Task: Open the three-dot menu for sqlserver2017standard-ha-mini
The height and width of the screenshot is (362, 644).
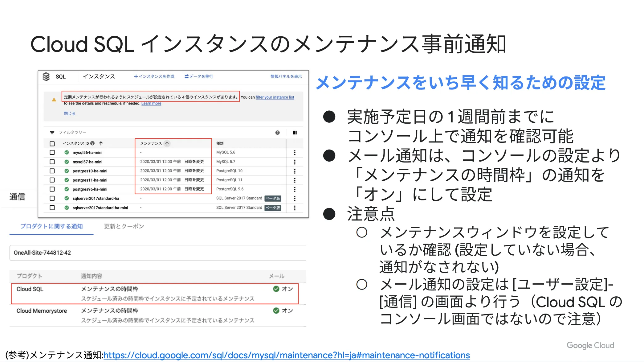Action: [x=295, y=208]
